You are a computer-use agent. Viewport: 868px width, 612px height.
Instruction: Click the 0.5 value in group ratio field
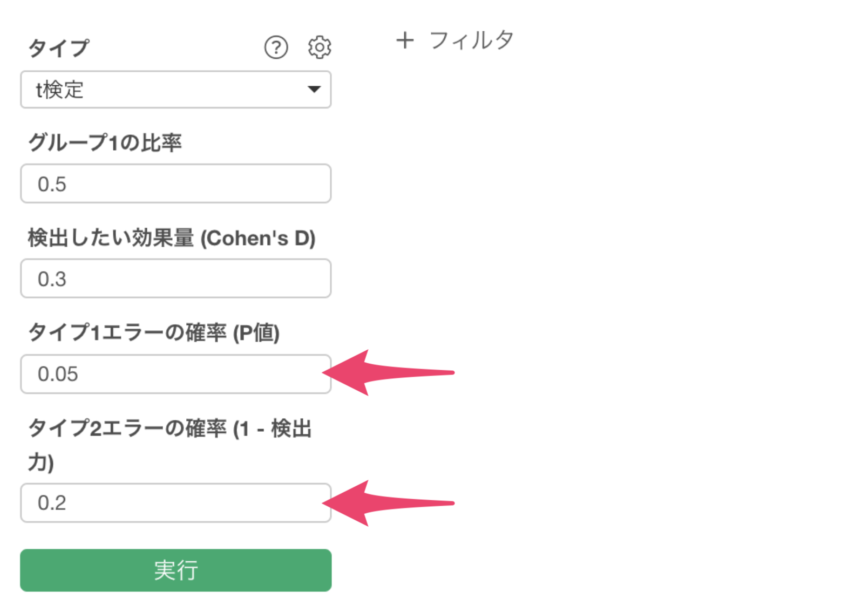coord(52,185)
